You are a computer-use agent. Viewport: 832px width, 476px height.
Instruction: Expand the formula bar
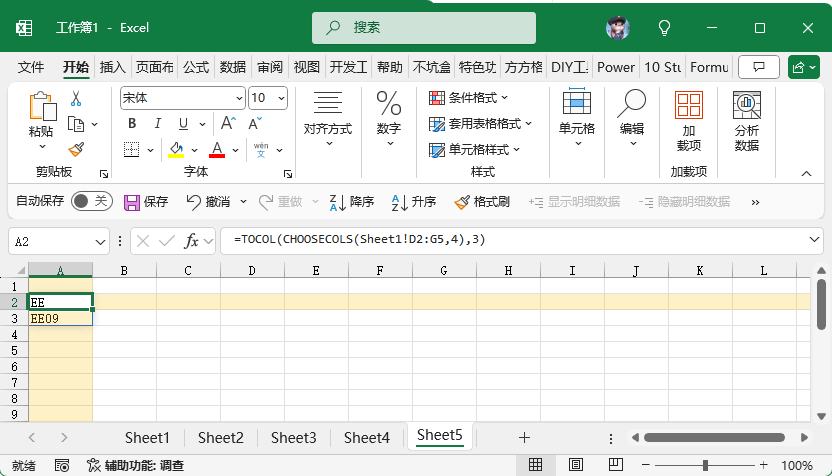click(x=814, y=240)
